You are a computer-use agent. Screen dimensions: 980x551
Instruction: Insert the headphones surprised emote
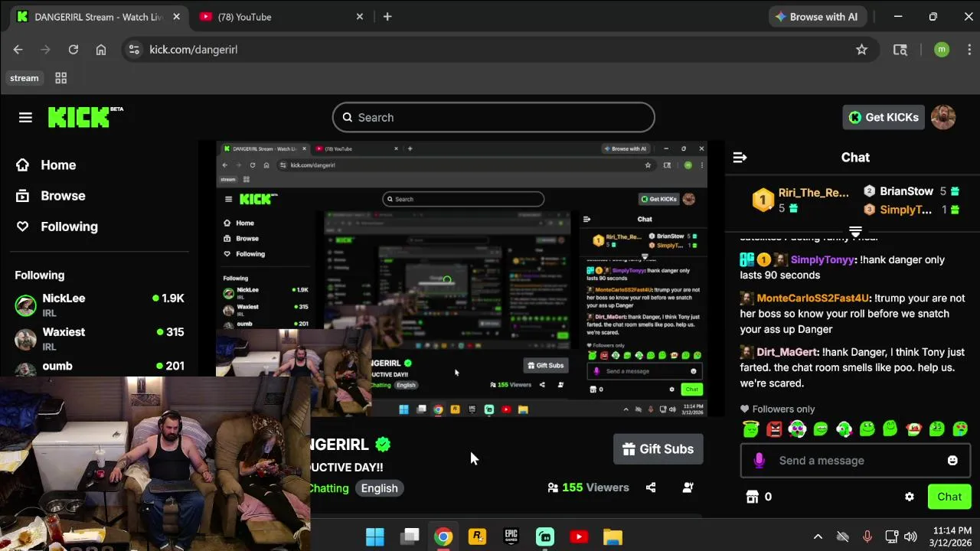pyautogui.click(x=797, y=429)
